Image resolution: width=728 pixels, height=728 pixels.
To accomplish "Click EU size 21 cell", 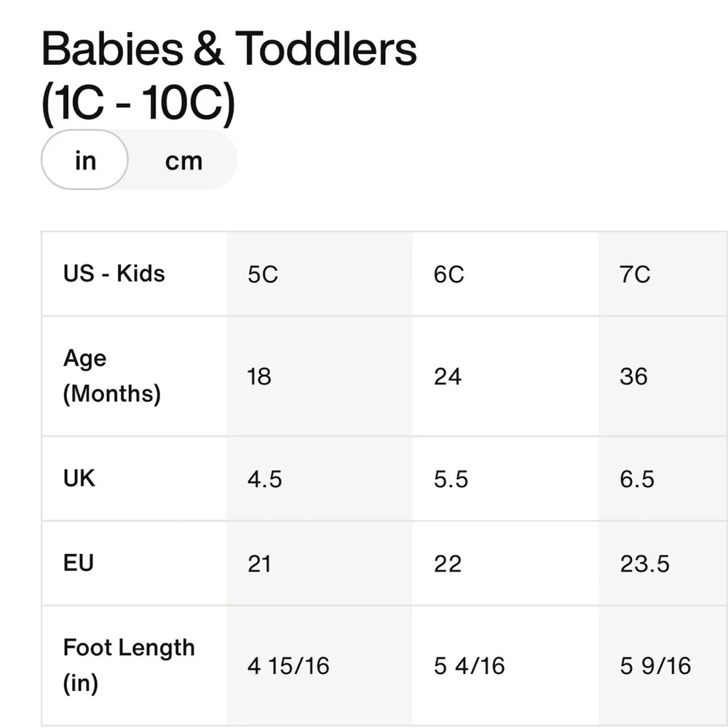I will coord(320,563).
